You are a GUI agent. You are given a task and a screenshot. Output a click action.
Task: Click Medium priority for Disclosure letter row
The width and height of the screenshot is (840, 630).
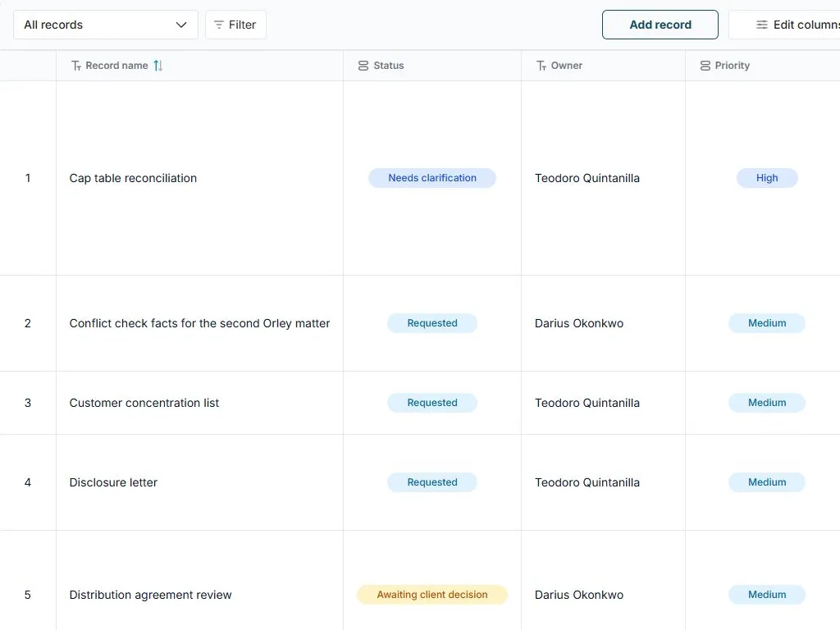click(x=767, y=482)
